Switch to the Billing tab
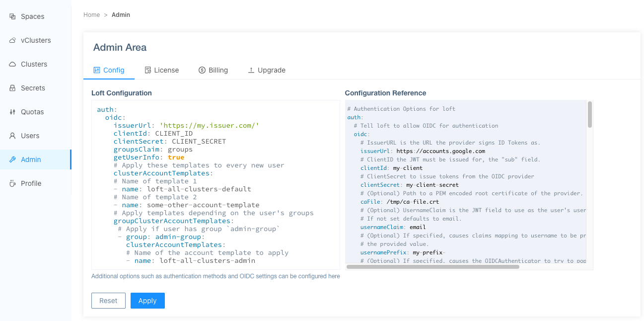 [x=213, y=70]
